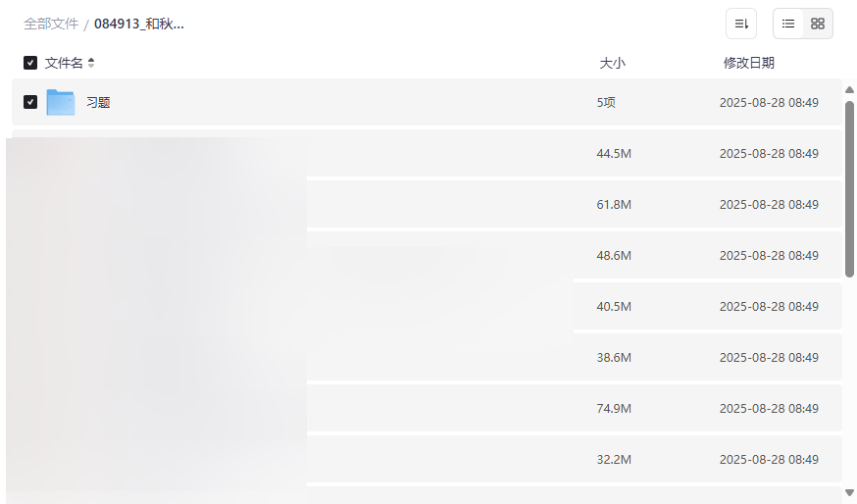This screenshot has width=857, height=504.
Task: Uncheck the 习题 folder checkbox
Action: point(30,102)
